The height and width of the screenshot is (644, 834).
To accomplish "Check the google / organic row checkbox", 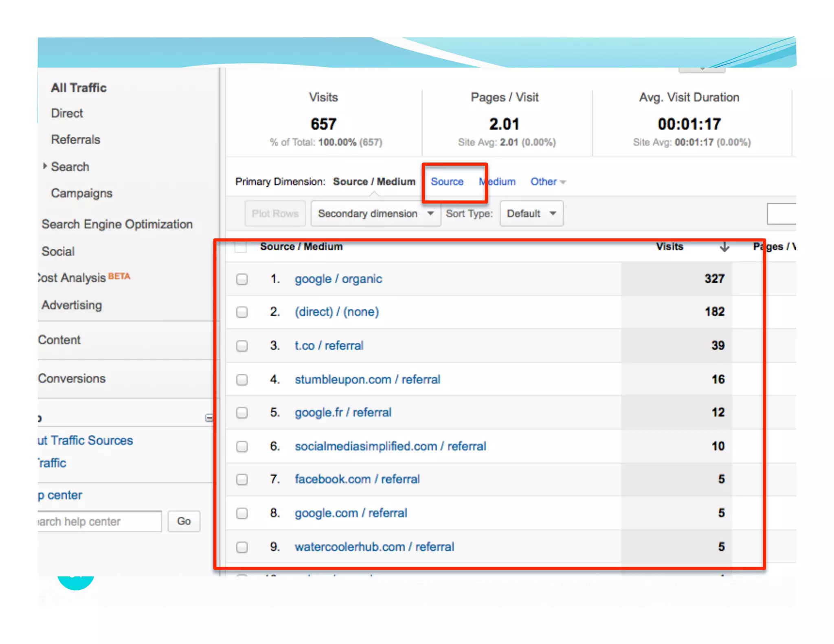I will (x=242, y=279).
